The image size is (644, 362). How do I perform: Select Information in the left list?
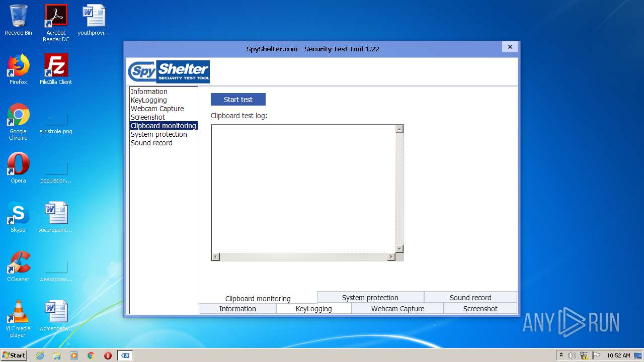pyautogui.click(x=164, y=92)
